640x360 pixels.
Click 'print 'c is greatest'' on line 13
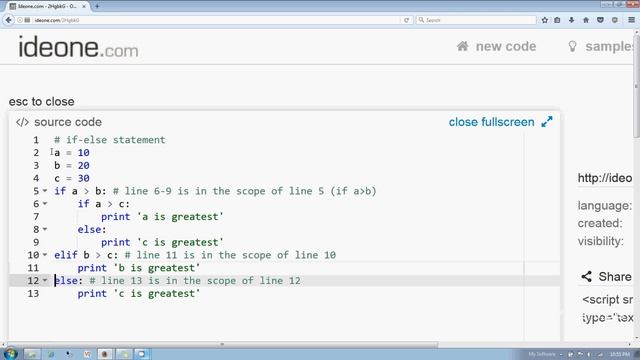tap(139, 293)
